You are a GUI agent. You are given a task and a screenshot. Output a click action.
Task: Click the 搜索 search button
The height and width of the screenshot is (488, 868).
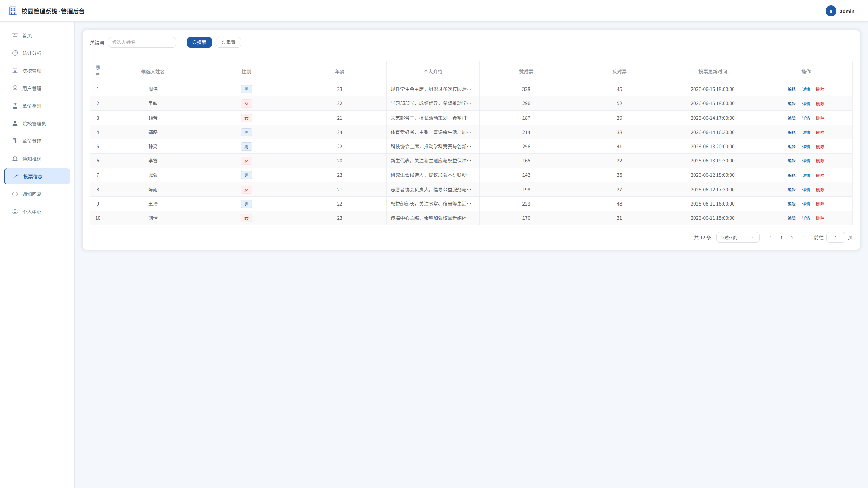(199, 42)
